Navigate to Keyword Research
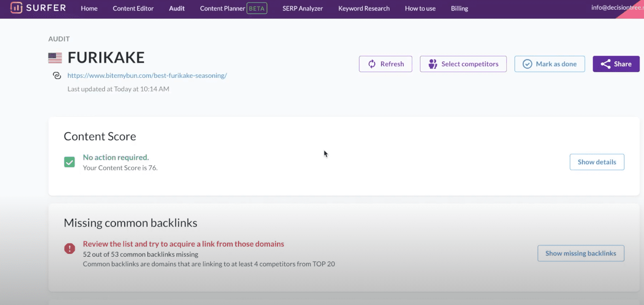644x305 pixels. (364, 9)
